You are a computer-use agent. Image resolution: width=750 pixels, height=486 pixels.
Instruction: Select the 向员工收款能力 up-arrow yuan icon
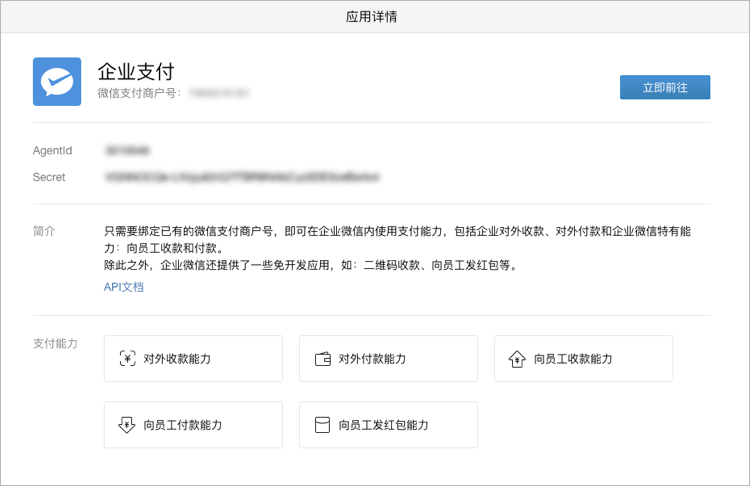(517, 359)
